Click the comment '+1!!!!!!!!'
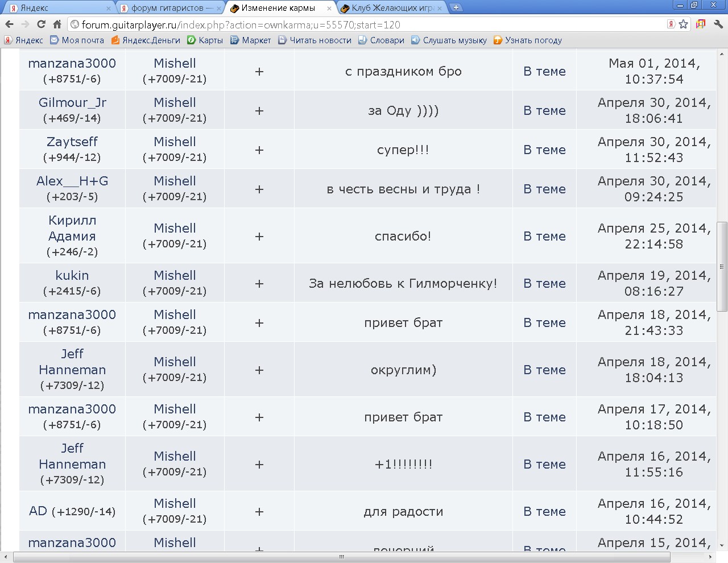The image size is (728, 563). pos(403,464)
